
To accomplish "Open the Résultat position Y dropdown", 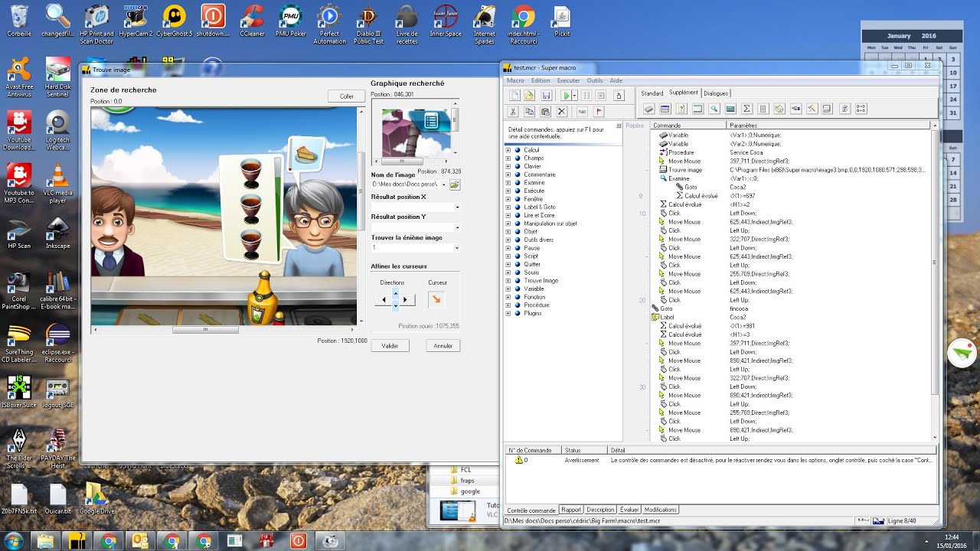I will point(457,227).
